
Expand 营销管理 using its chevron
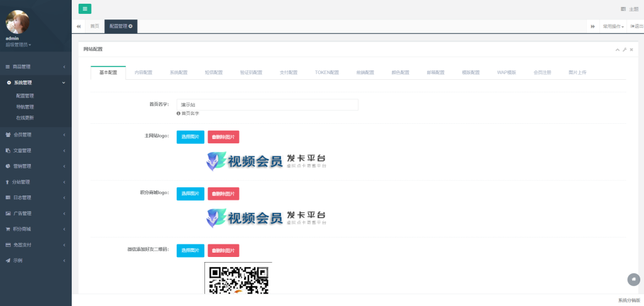click(x=64, y=166)
